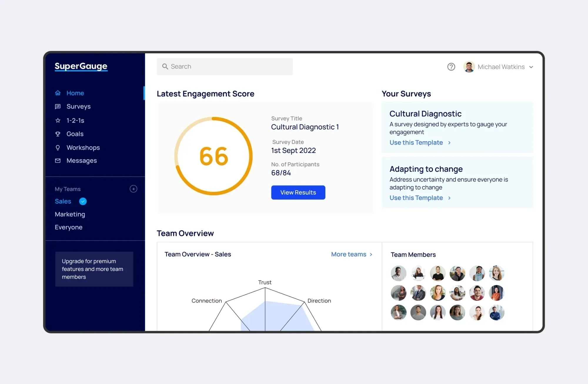This screenshot has width=588, height=384.
Task: Open the first team member avatar
Action: point(398,273)
